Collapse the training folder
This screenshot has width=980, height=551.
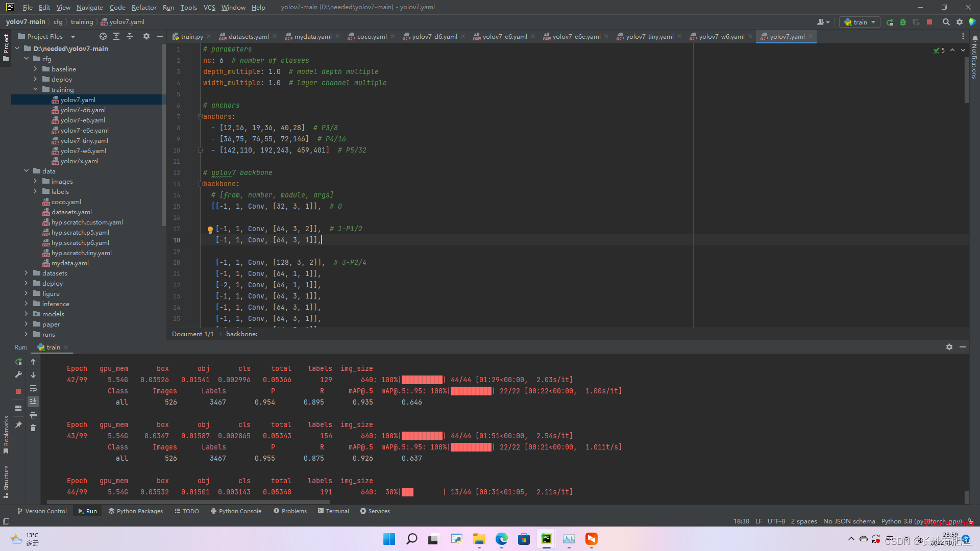[35, 89]
